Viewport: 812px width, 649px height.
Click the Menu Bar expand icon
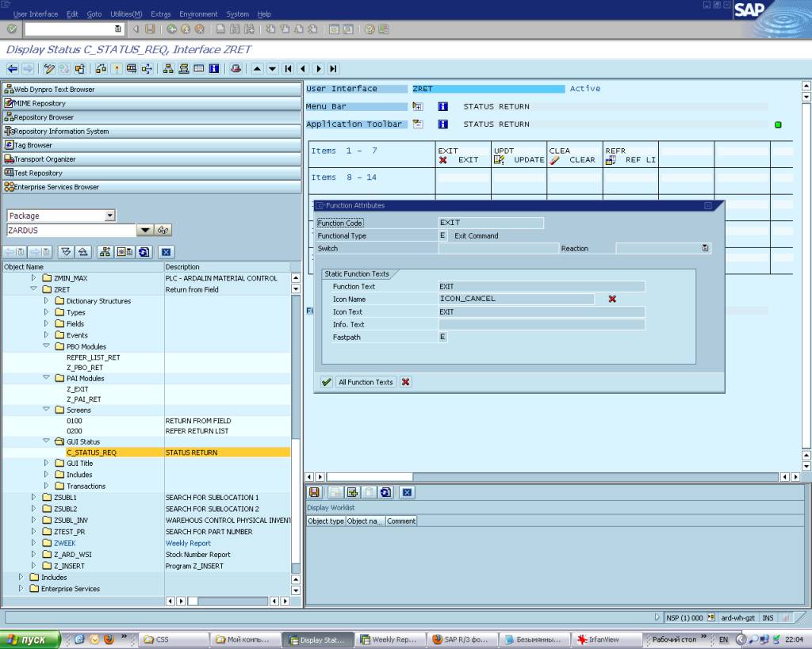click(x=417, y=106)
